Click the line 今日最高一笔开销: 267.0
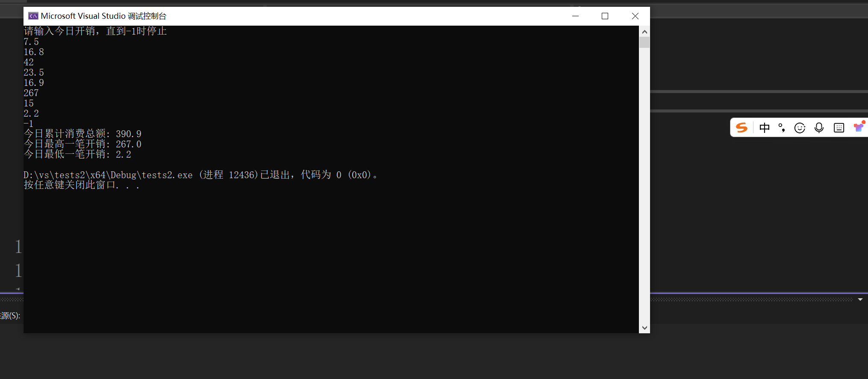Image resolution: width=868 pixels, height=379 pixels. (82, 144)
